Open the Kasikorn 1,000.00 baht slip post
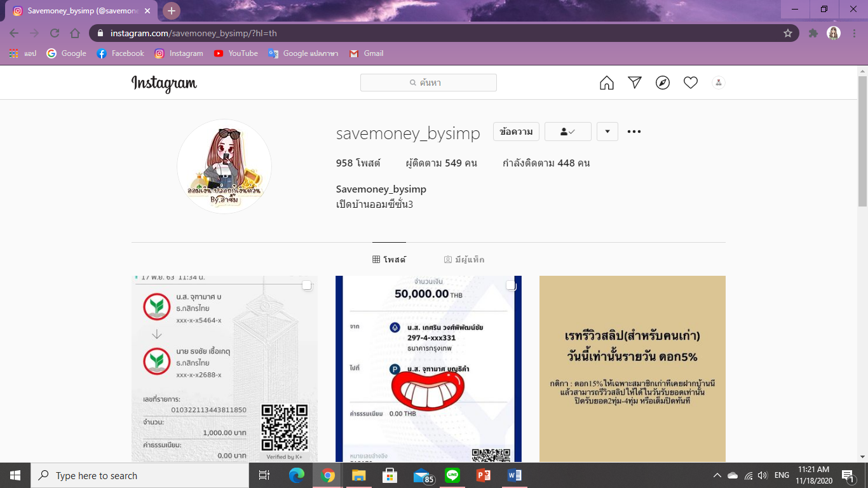Viewport: 868px width, 488px height. [x=224, y=369]
